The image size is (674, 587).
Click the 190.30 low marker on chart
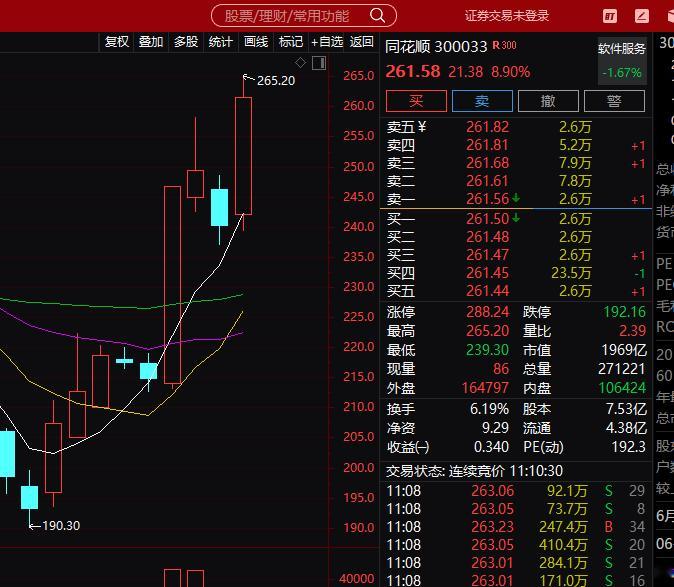[61, 526]
